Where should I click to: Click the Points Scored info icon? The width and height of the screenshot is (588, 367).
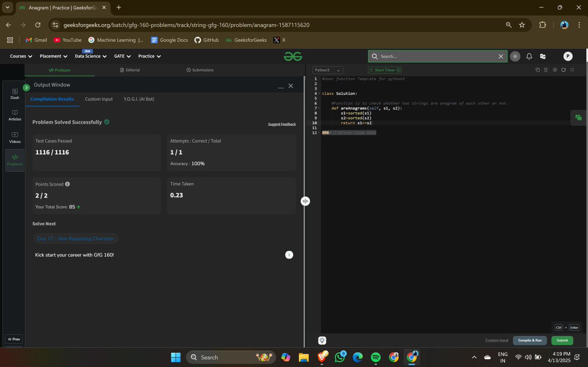click(67, 184)
